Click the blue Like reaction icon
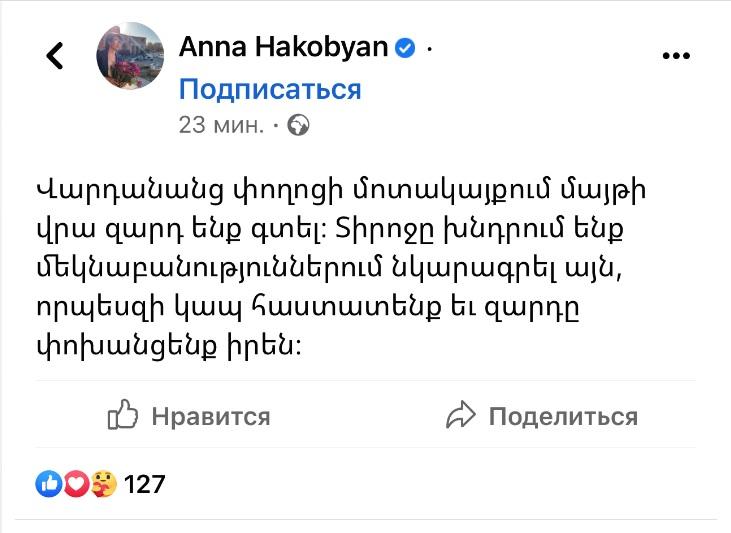 point(49,485)
